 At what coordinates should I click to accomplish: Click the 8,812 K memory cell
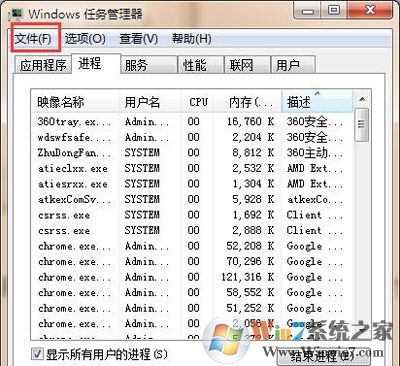tap(253, 153)
